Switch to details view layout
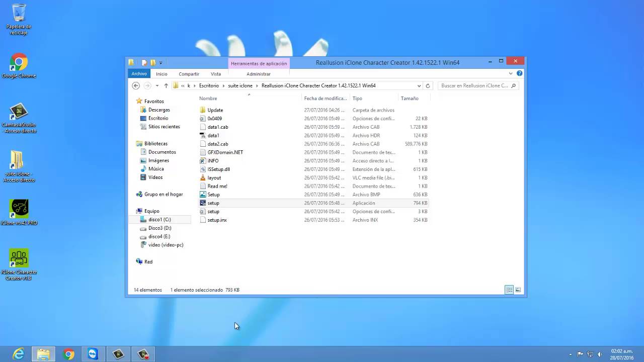Viewport: 644px width, 362px height. [509, 290]
